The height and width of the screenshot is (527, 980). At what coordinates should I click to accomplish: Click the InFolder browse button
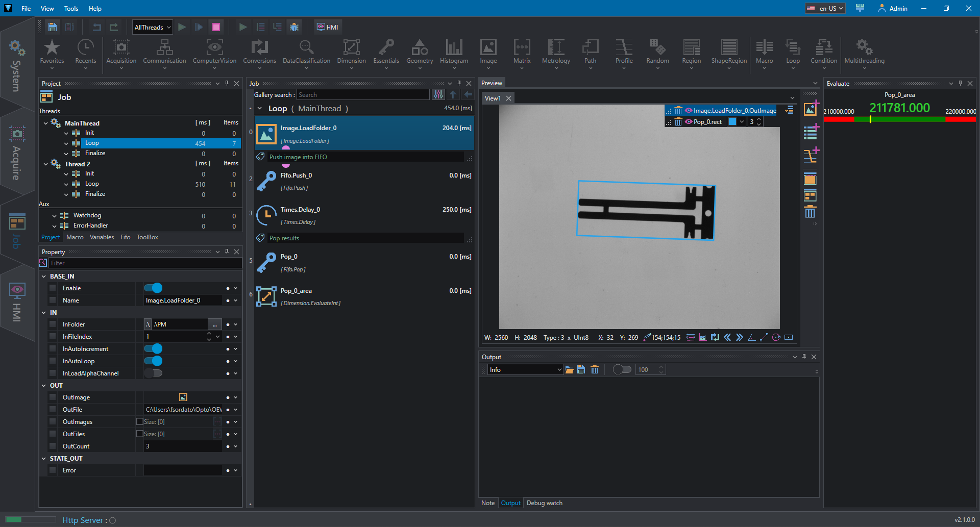pyautogui.click(x=215, y=324)
